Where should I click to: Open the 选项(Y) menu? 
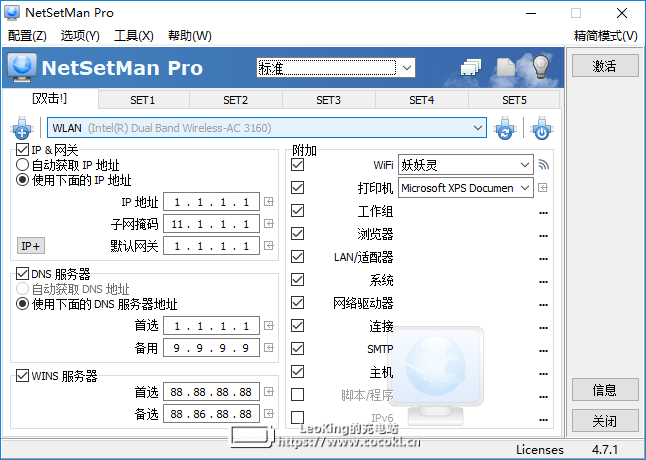point(80,36)
